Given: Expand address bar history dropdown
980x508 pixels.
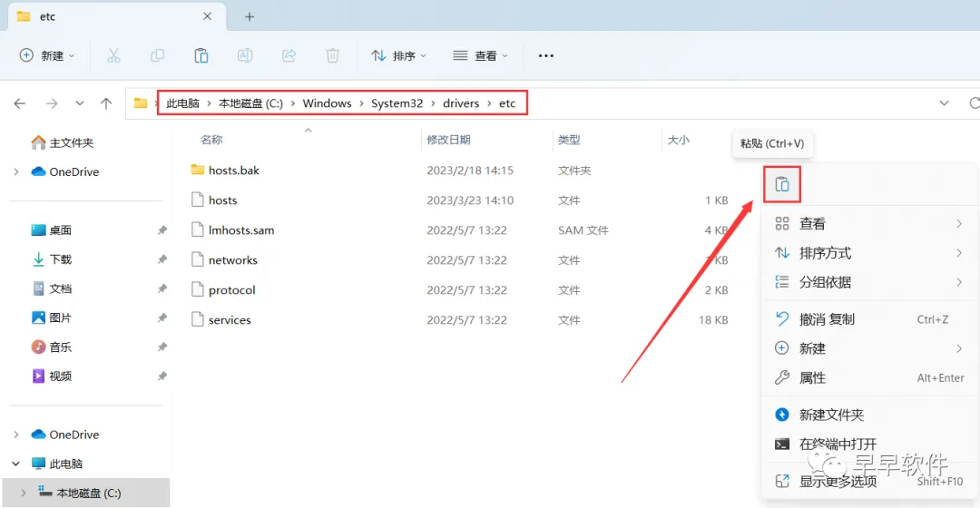Looking at the screenshot, I should pos(944,103).
